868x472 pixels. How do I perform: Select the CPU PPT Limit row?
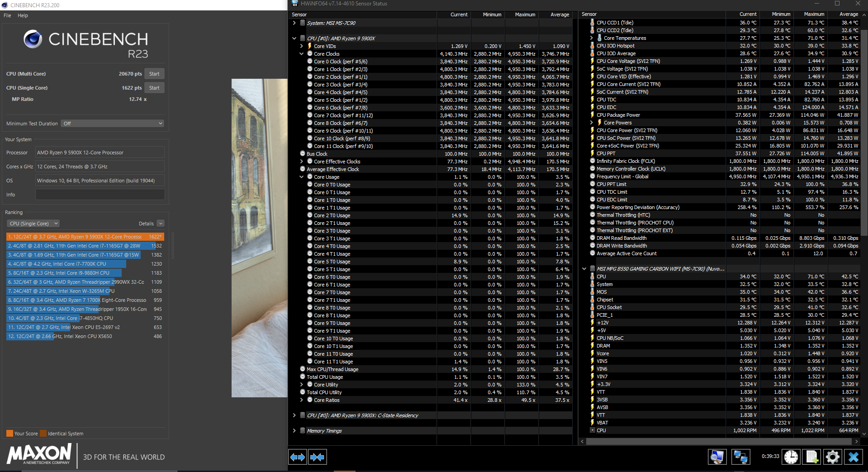click(x=720, y=184)
